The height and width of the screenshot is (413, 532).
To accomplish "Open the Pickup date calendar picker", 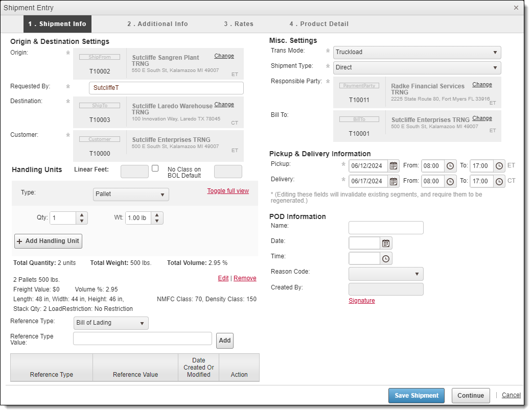I will coord(394,165).
